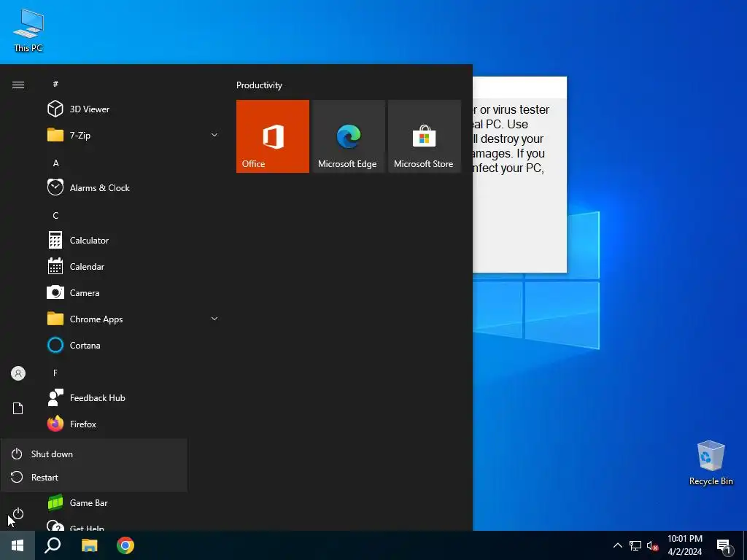
Task: Launch the Camera app
Action: coord(133,293)
